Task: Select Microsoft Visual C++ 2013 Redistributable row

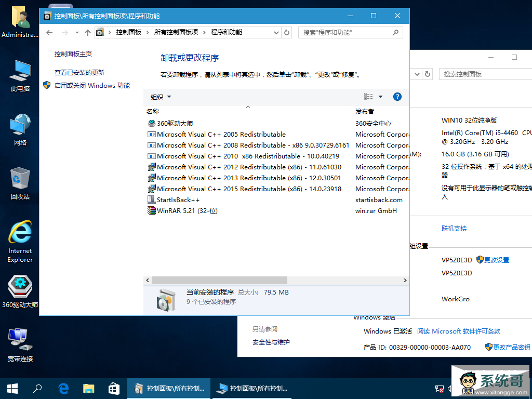Action: 244,178
